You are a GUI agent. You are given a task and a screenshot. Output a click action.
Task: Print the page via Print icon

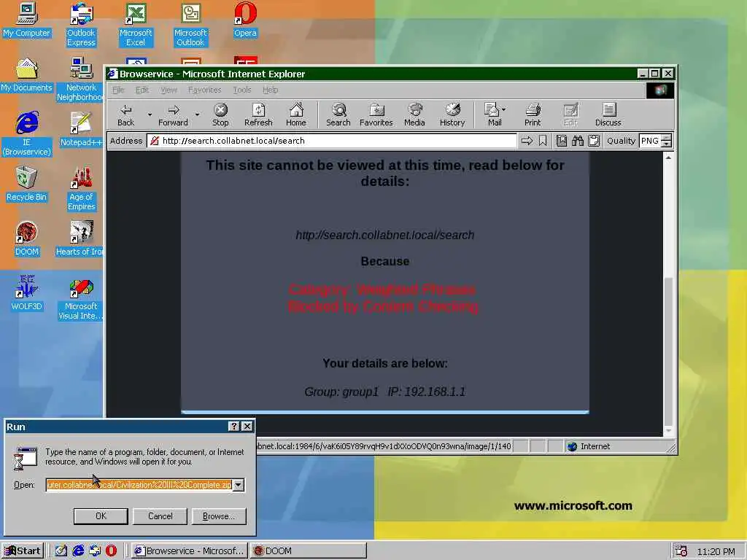point(533,114)
